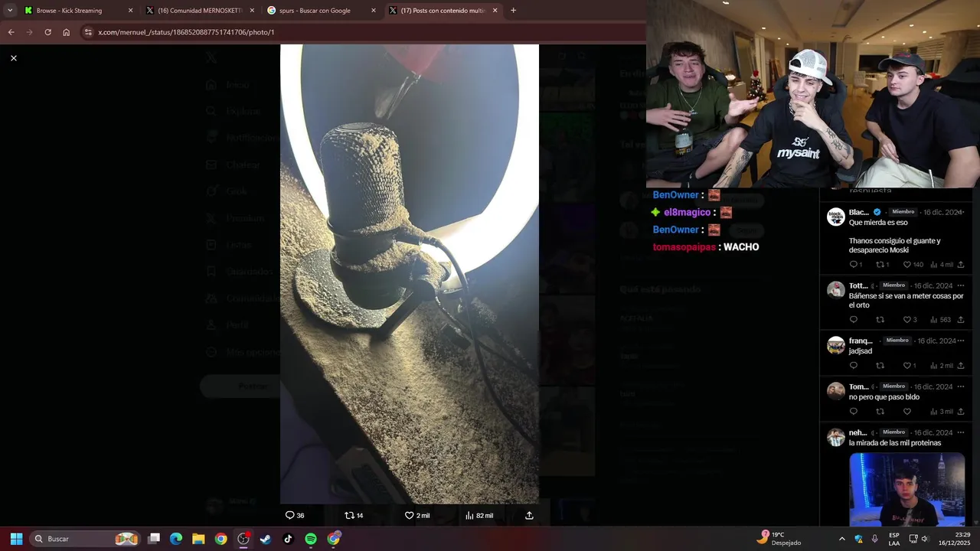
Task: View 563 views on Tott... comment
Action: pos(941,320)
